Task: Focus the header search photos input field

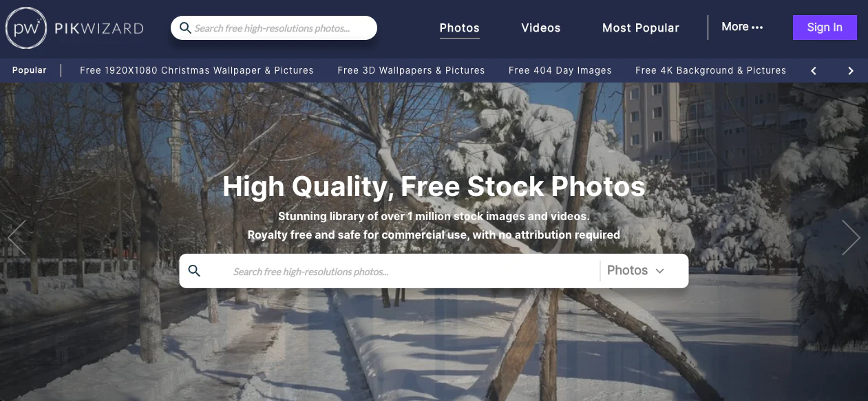Action: (283, 28)
